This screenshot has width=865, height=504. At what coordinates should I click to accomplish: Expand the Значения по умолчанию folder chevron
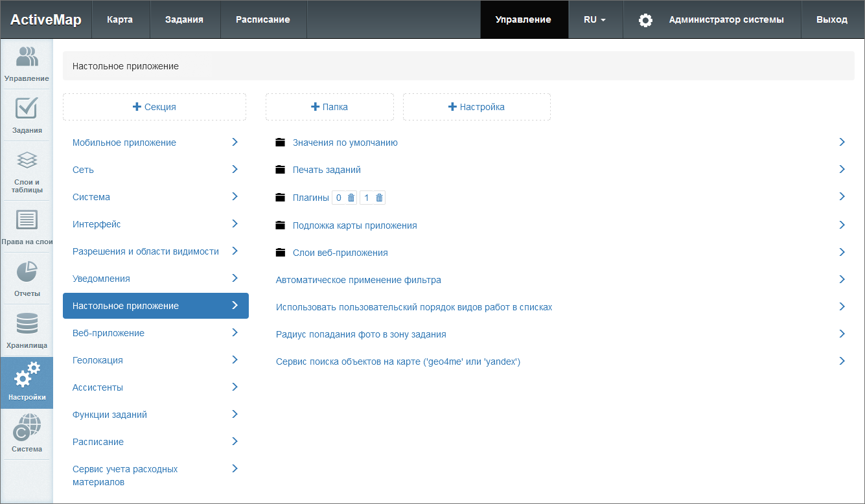click(x=842, y=142)
